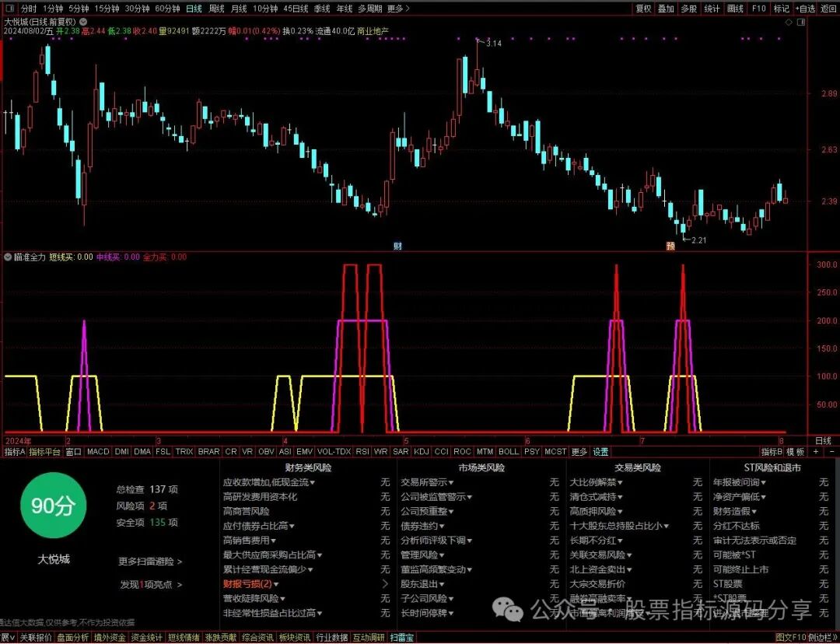The image size is (840, 644).
Task: Click the circled arrow icon before 瞄准全力
Action: click(8, 257)
